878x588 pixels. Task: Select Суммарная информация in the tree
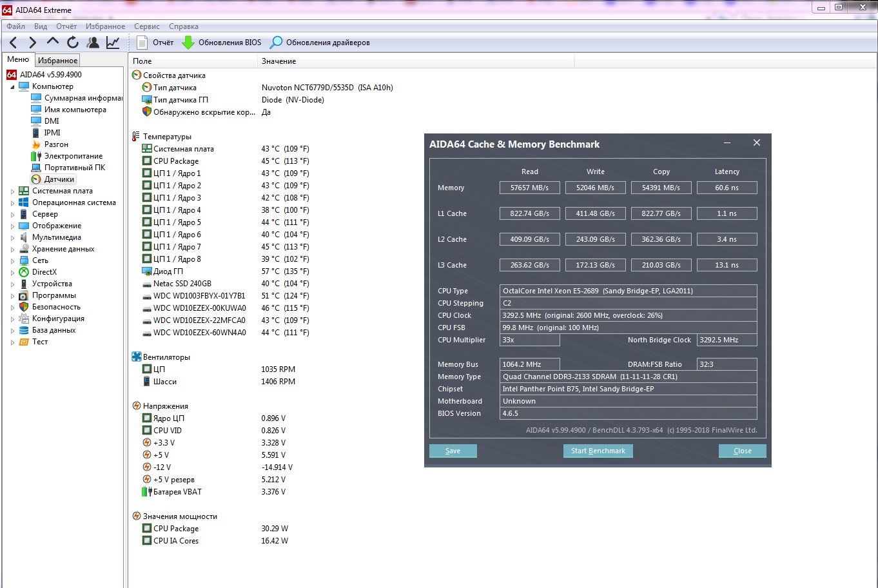(83, 98)
